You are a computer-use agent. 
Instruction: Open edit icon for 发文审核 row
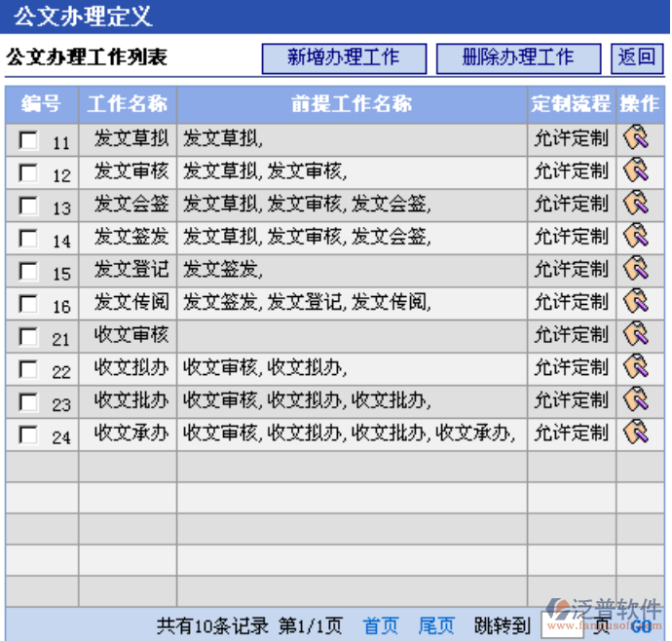[636, 171]
